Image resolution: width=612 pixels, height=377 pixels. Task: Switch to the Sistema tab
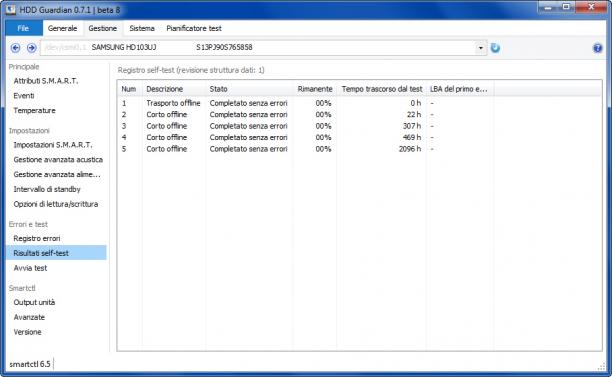tap(142, 28)
